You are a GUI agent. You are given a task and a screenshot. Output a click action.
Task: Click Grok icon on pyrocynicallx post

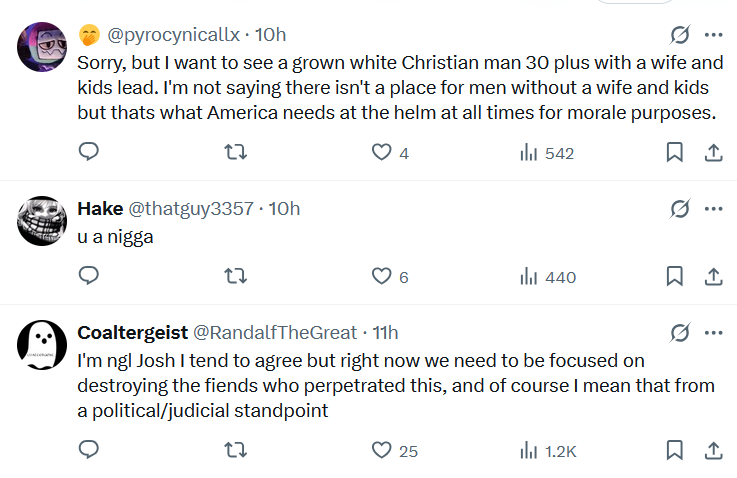click(680, 34)
